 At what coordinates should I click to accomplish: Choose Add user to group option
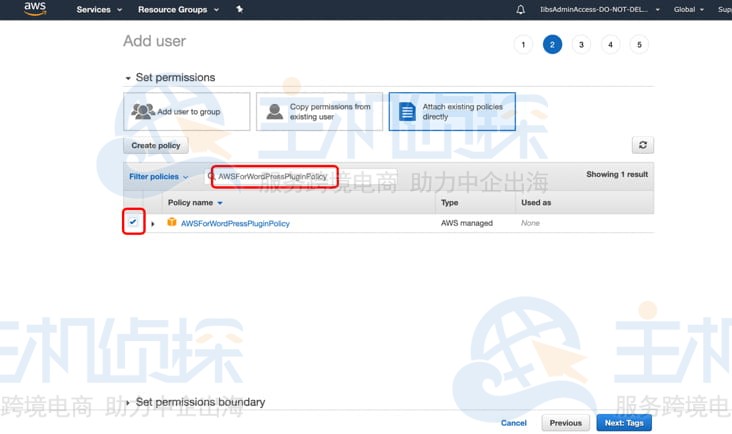(x=187, y=112)
